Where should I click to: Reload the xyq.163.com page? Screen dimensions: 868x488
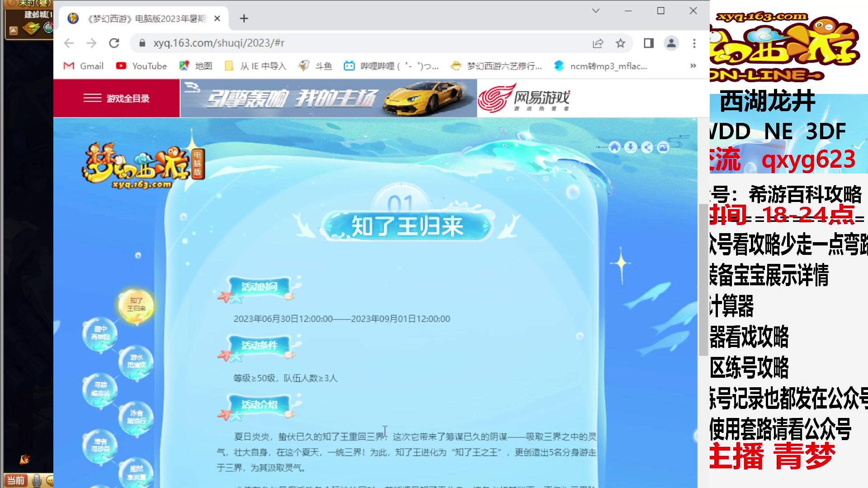click(114, 43)
